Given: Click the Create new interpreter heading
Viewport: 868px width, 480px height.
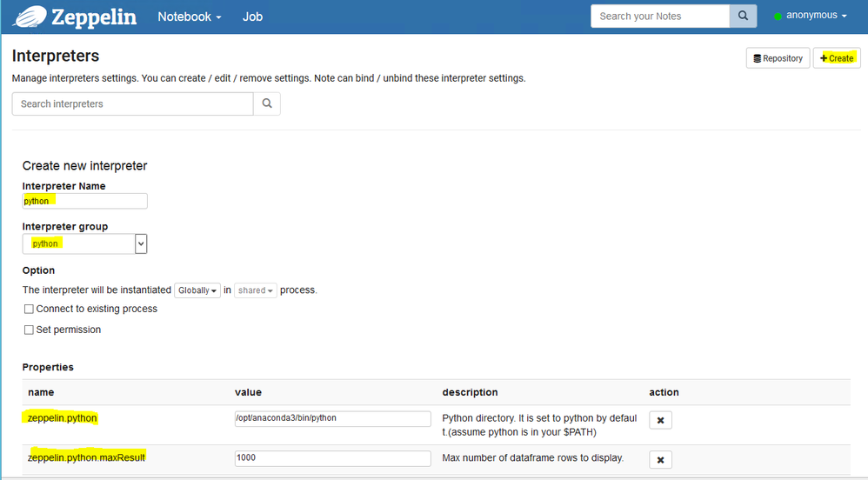Looking at the screenshot, I should [84, 165].
